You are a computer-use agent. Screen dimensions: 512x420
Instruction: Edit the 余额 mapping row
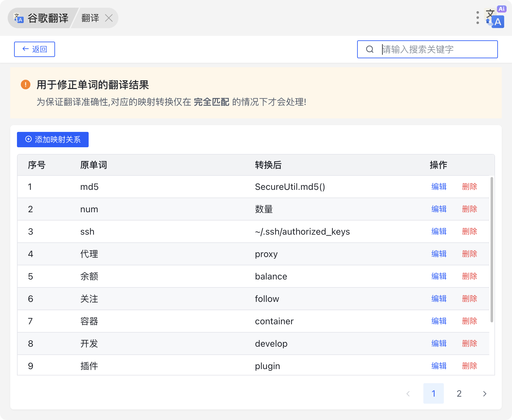point(439,276)
